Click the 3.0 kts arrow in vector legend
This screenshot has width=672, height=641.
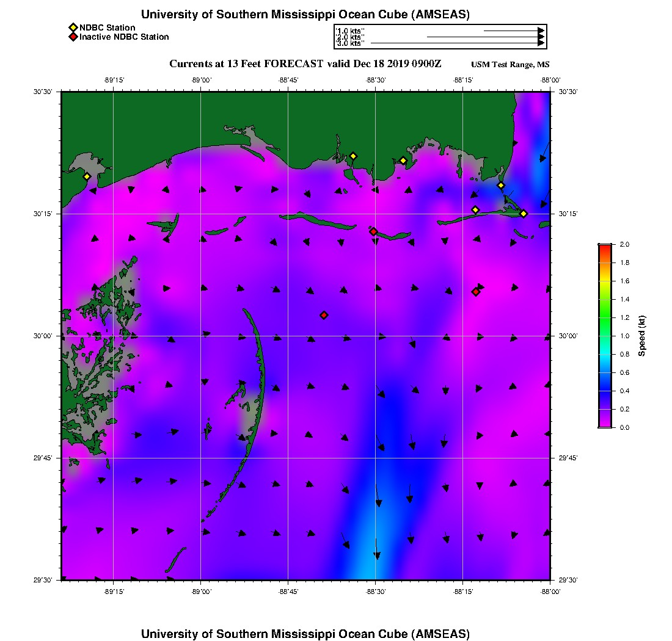457,43
